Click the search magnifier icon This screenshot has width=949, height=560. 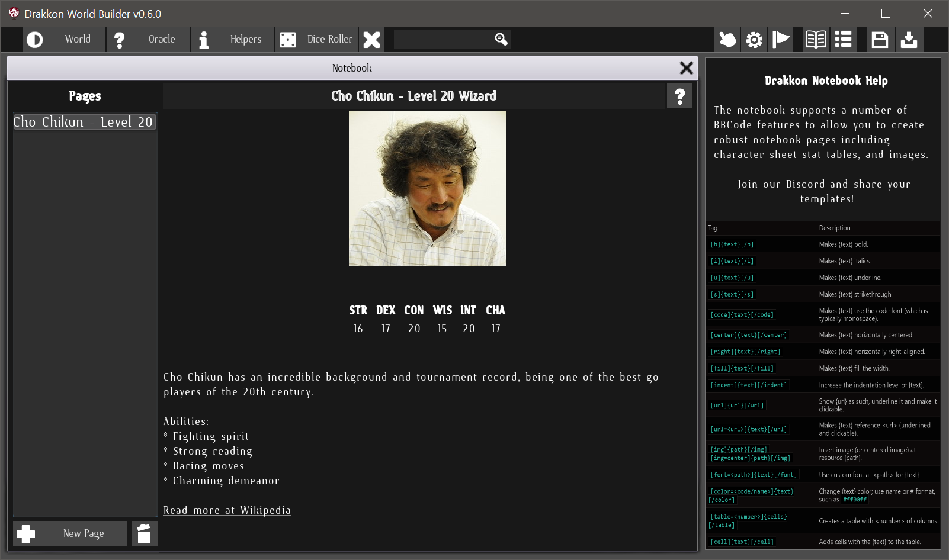pyautogui.click(x=501, y=39)
